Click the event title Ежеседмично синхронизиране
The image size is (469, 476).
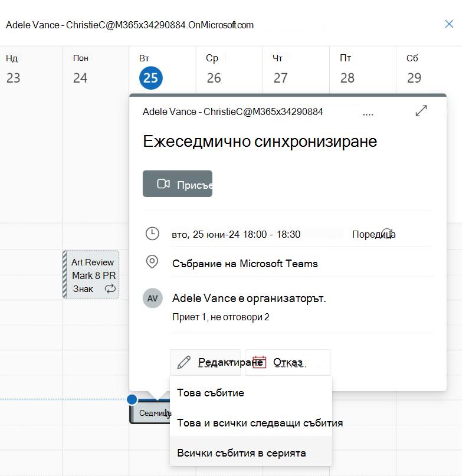[260, 142]
